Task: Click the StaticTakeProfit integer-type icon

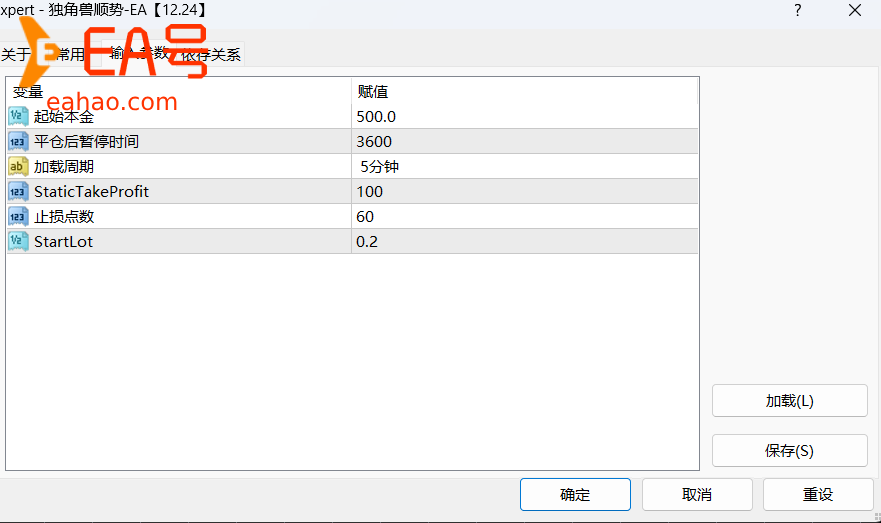Action: pos(18,192)
